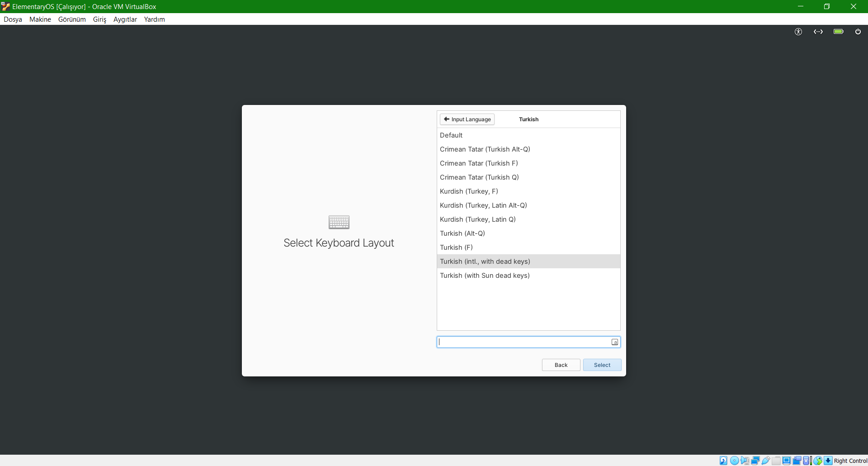Minimize the VirtualBox window
868x466 pixels.
pyautogui.click(x=800, y=6)
